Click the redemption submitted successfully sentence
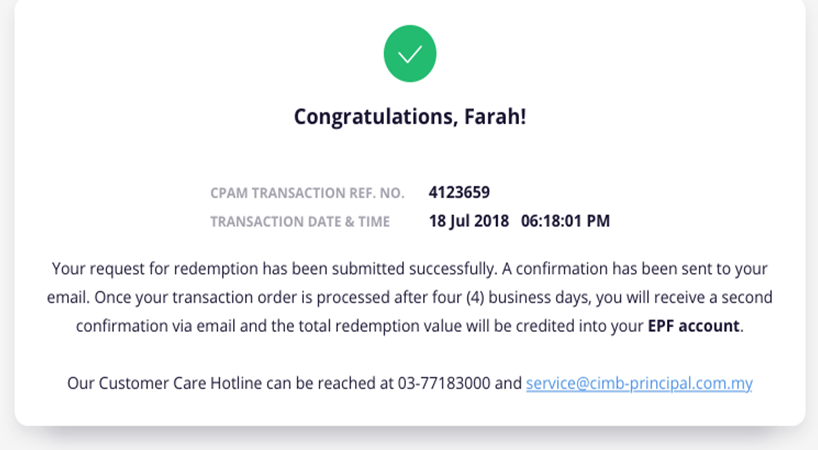The height and width of the screenshot is (450, 818). coord(275,269)
